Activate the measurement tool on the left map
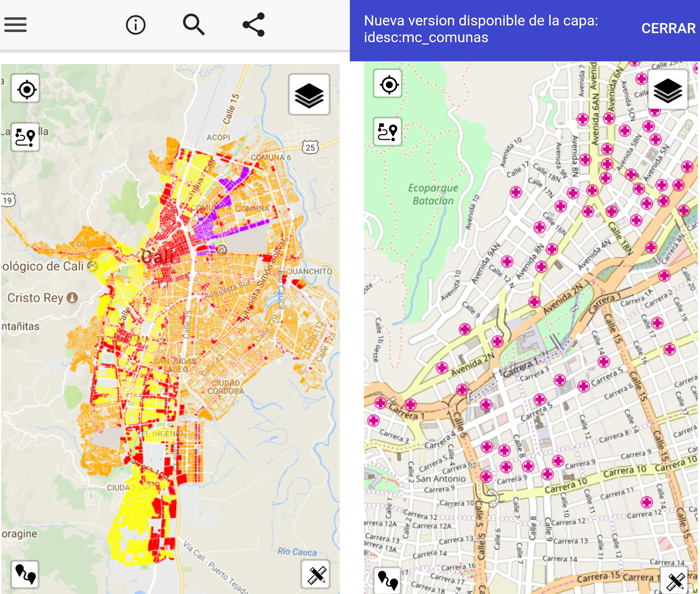 316,575
